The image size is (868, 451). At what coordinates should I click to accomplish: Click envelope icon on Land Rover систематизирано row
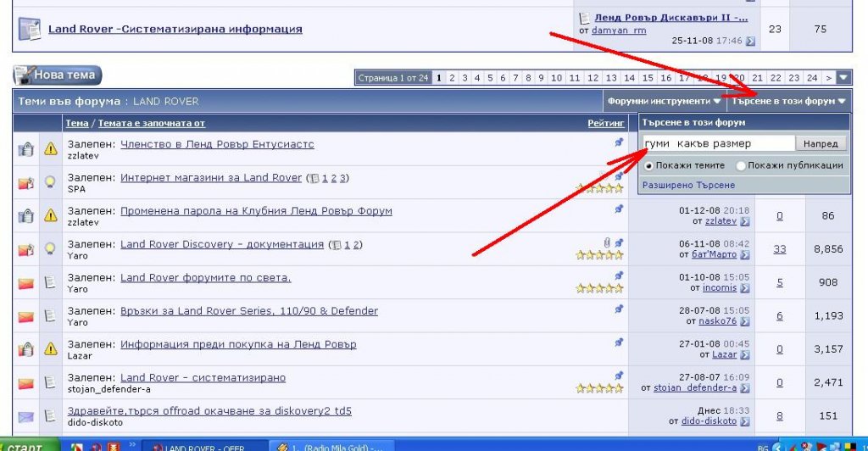tap(26, 383)
